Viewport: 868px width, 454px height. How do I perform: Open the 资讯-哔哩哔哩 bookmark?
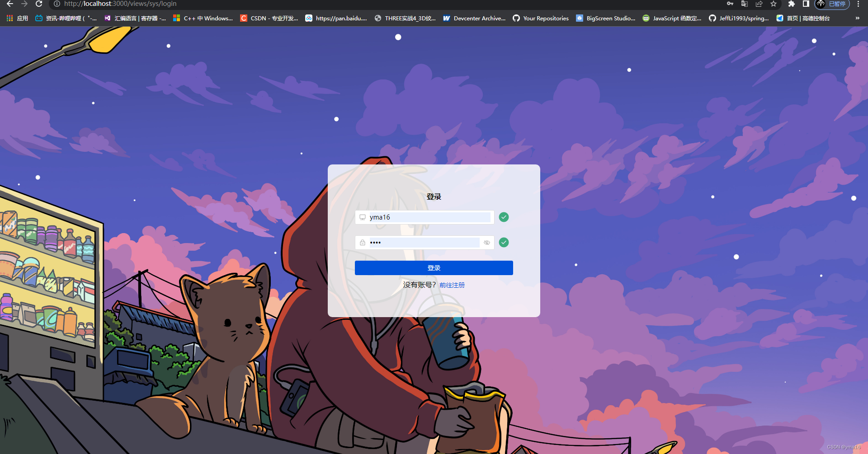[x=66, y=18]
